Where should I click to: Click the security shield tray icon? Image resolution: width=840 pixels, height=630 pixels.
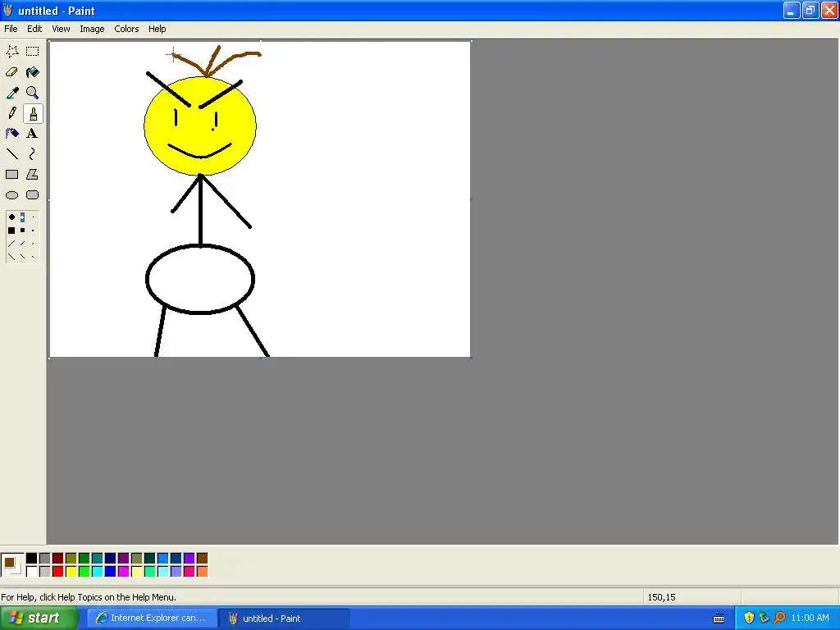[749, 619]
